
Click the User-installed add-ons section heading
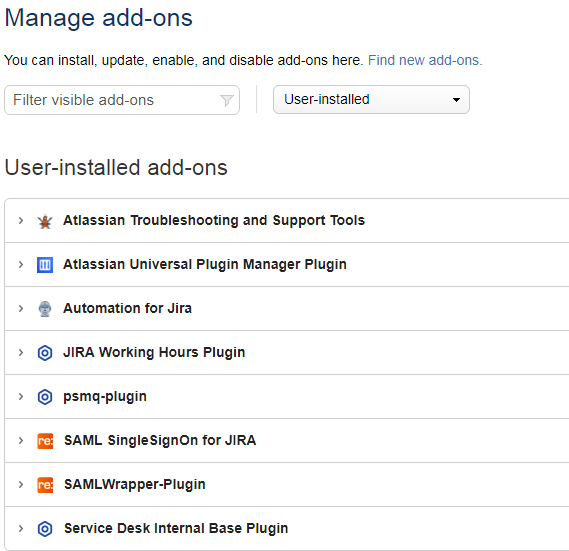[x=116, y=167]
